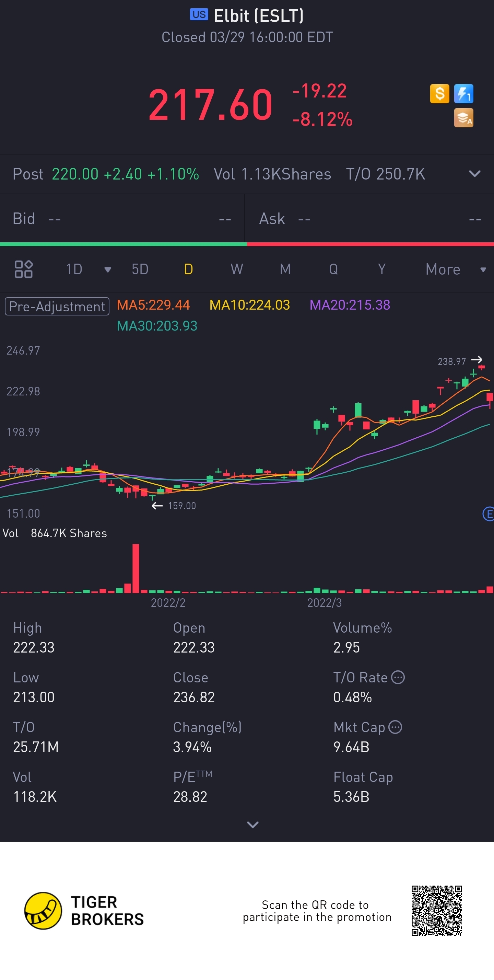Viewport: 494px width, 980px height.
Task: Tap the Scan the QR code promotion text
Action: click(317, 911)
